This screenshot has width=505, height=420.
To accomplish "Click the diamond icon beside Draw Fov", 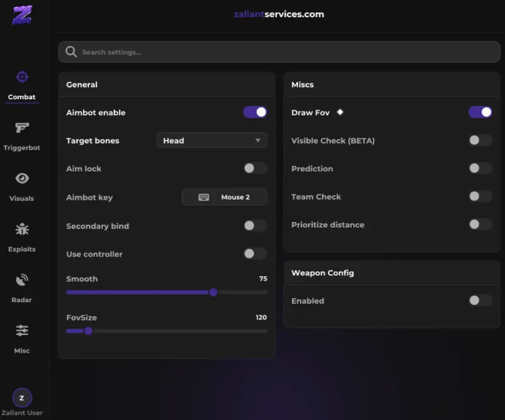I will pos(340,112).
